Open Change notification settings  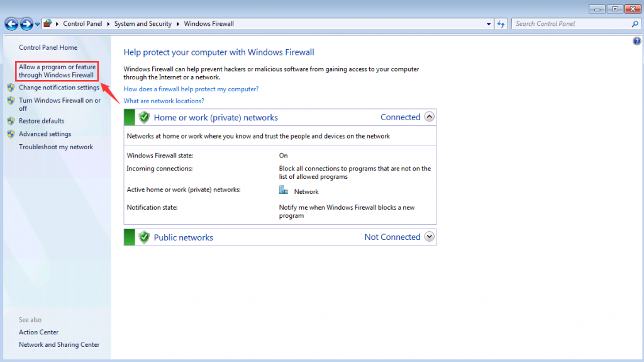pos(59,88)
